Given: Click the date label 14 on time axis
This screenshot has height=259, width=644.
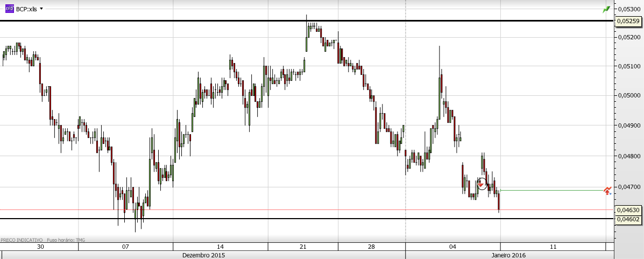Looking at the screenshot, I should pyautogui.click(x=220, y=247).
